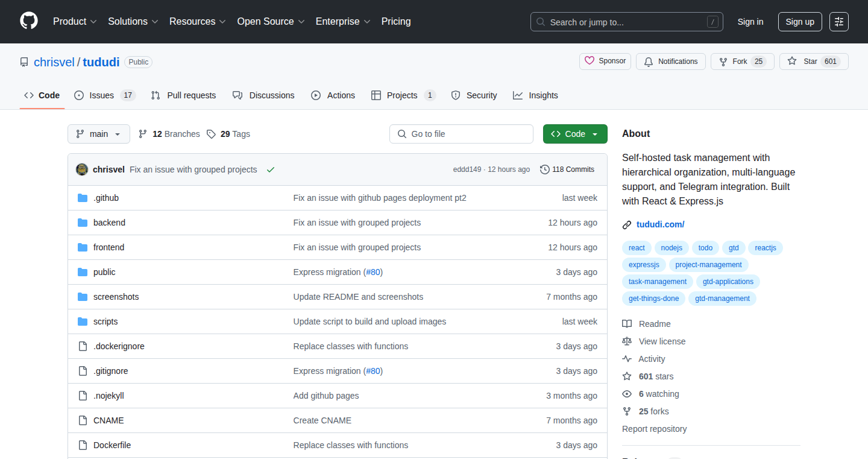Click the Activity pulse icon
Screen dimensions: 868x459
click(x=627, y=359)
